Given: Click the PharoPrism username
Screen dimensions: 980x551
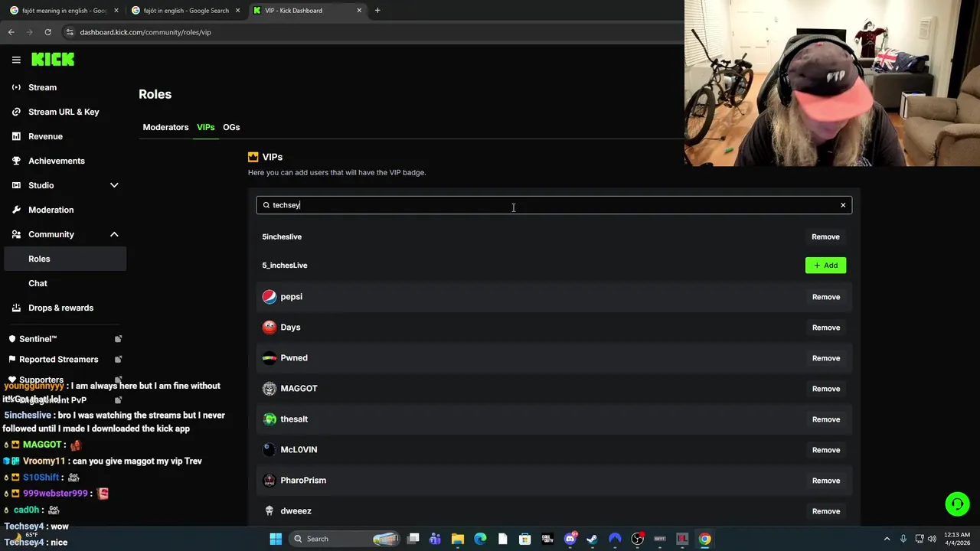Looking at the screenshot, I should point(303,481).
